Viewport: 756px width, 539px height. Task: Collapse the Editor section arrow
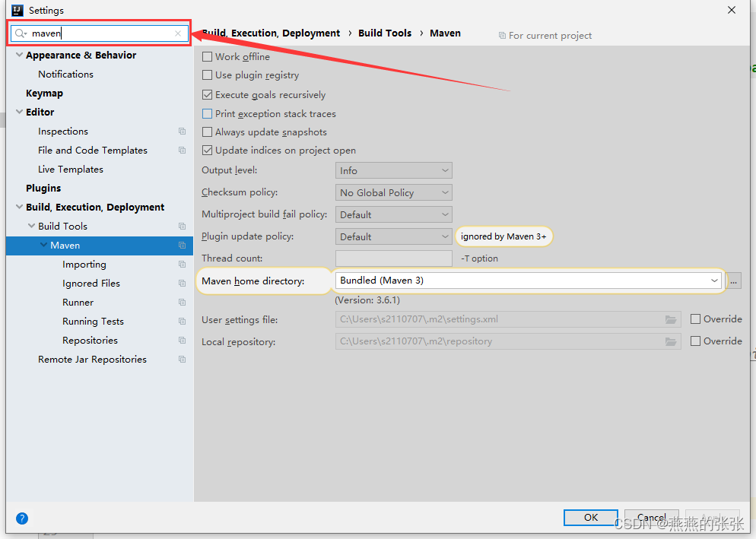point(19,112)
